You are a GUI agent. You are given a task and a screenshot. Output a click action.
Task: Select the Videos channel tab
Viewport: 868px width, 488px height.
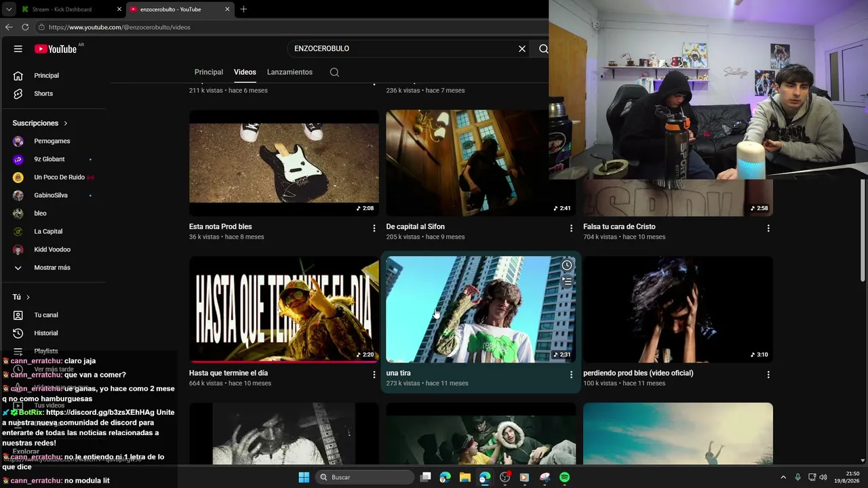click(x=245, y=72)
